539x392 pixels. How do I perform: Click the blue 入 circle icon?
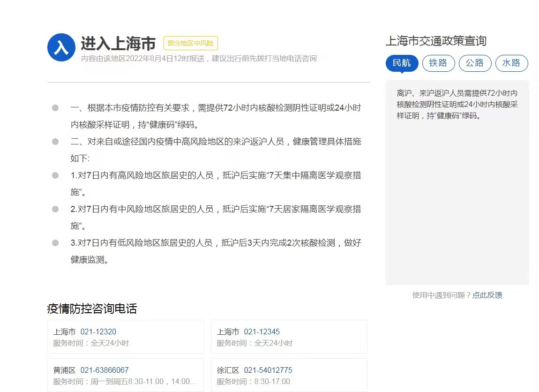[x=61, y=47]
